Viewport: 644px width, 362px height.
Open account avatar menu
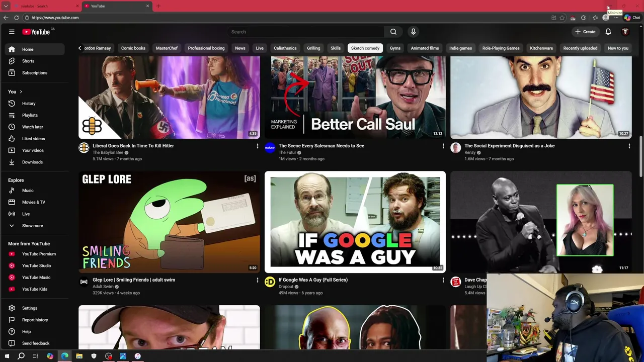(x=625, y=32)
